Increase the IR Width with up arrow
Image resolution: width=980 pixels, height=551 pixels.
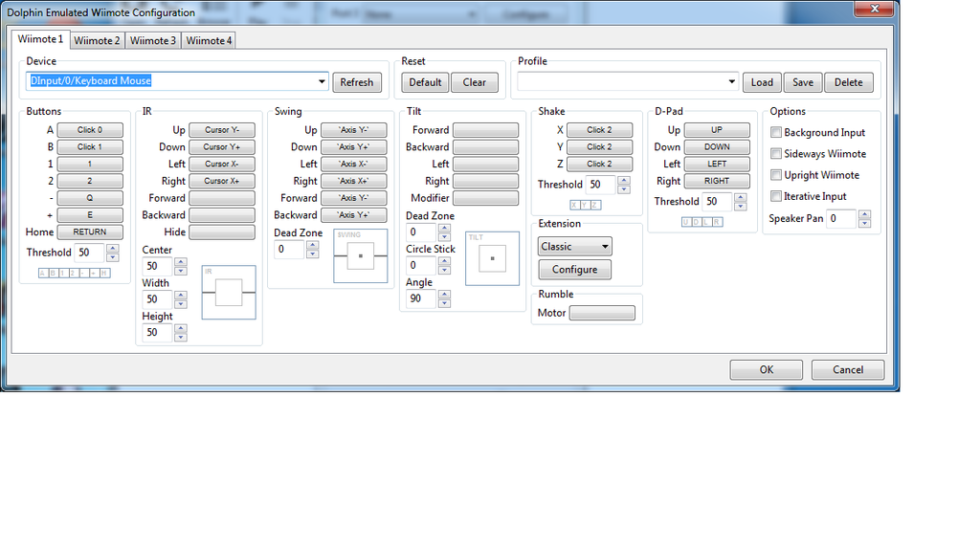(181, 296)
